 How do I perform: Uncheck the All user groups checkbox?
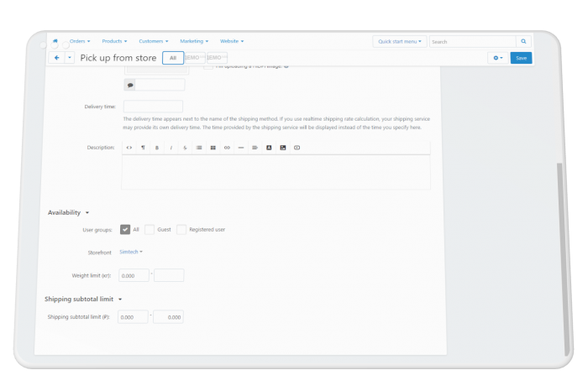(125, 229)
